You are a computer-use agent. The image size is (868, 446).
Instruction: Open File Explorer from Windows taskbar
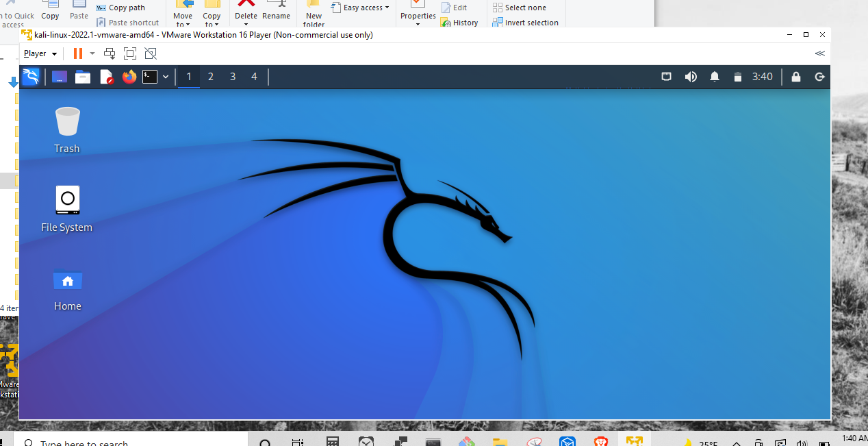499,442
